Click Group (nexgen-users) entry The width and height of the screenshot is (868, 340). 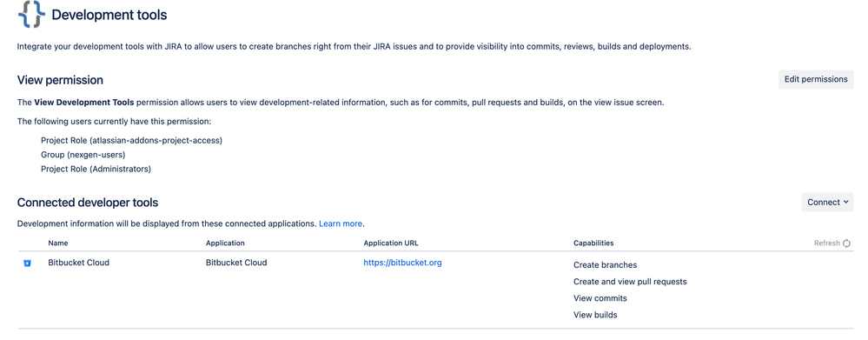(x=83, y=155)
